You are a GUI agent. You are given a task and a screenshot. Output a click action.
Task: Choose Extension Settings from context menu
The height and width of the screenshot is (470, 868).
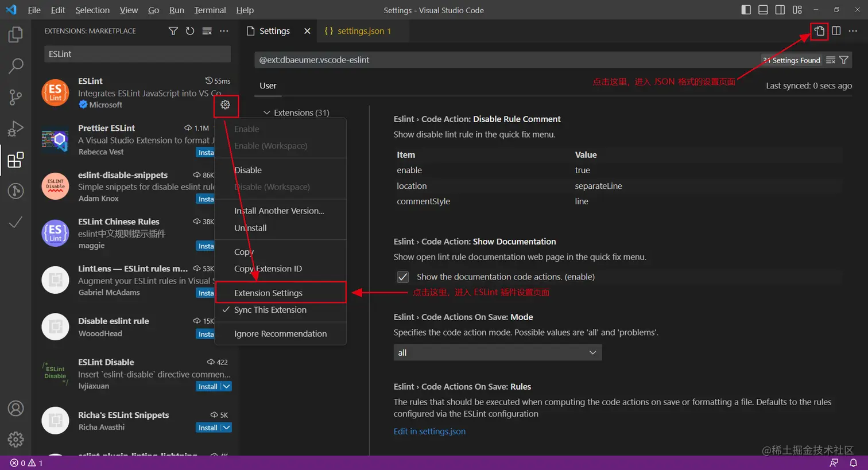[281, 293]
